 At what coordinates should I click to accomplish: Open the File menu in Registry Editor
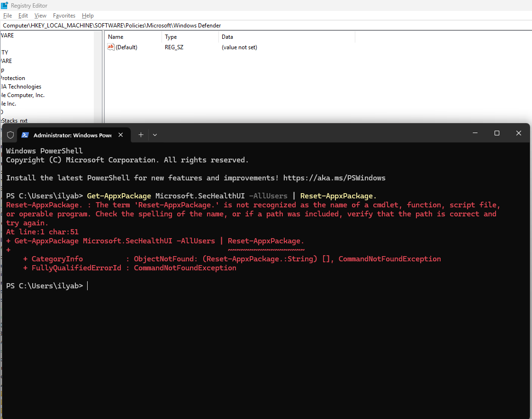tap(8, 16)
